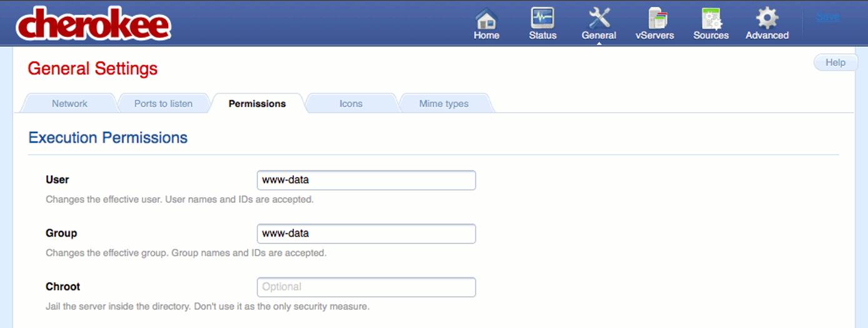Click the Cherokee logo
Image resolution: width=868 pixels, height=328 pixels.
pyautogui.click(x=94, y=24)
